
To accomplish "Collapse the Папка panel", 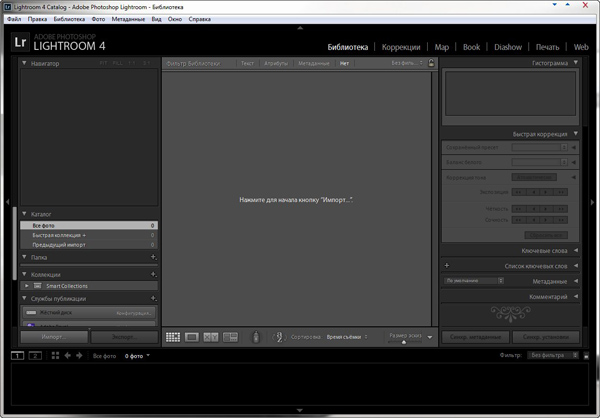I will pyautogui.click(x=24, y=257).
